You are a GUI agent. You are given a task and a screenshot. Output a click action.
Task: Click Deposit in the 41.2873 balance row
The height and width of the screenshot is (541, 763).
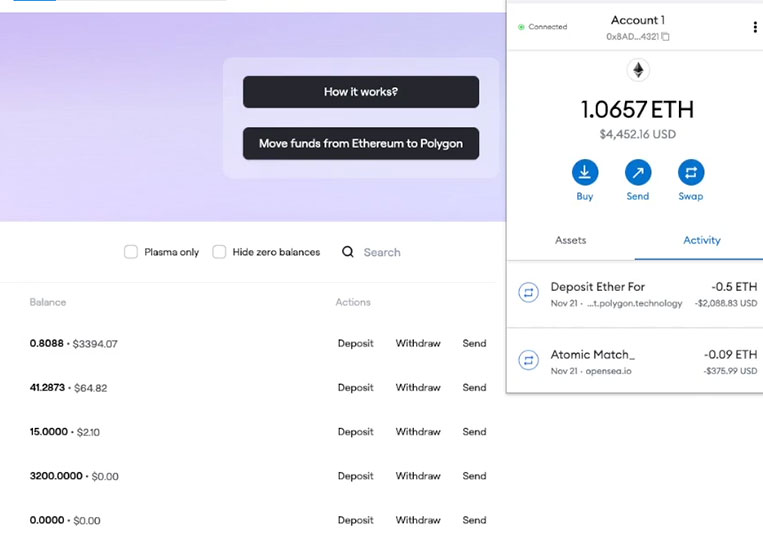[355, 388]
